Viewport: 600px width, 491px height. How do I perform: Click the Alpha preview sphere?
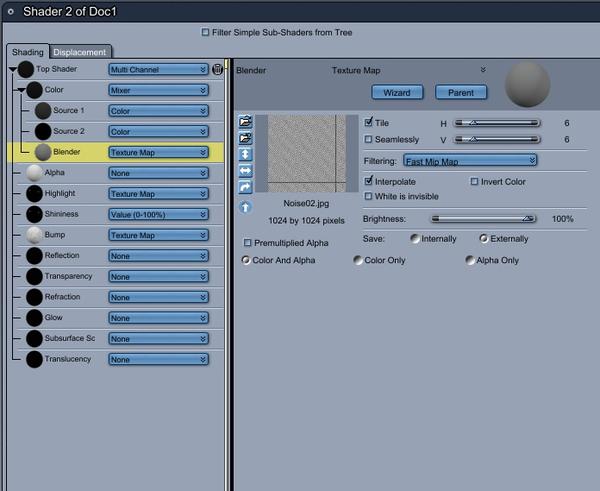(34, 173)
